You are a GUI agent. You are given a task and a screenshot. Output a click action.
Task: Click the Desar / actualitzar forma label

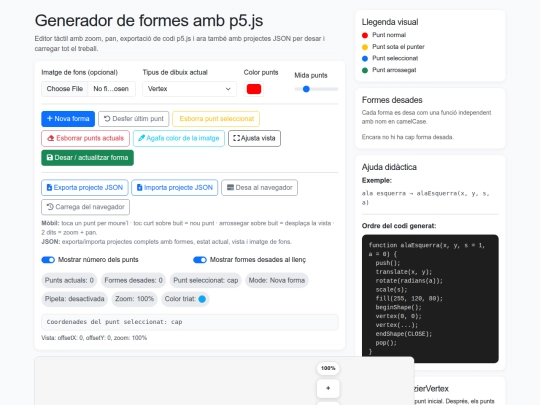click(91, 157)
